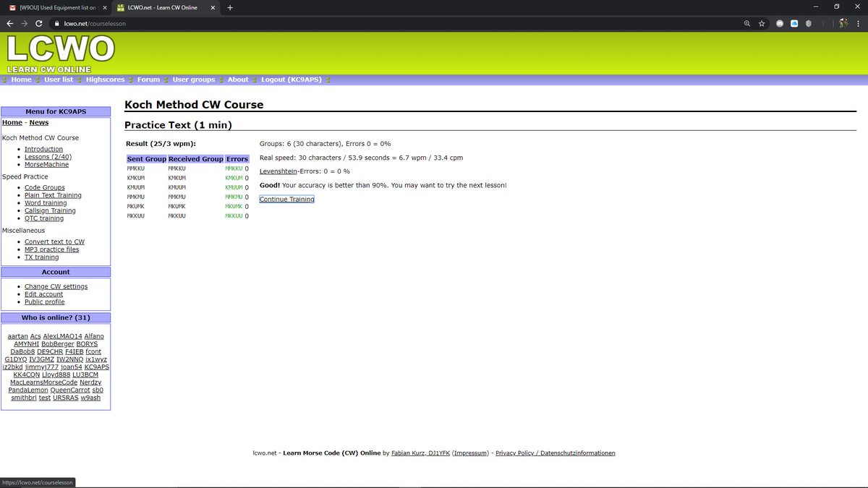Open Callsign Training
The image size is (868, 488).
50,211
